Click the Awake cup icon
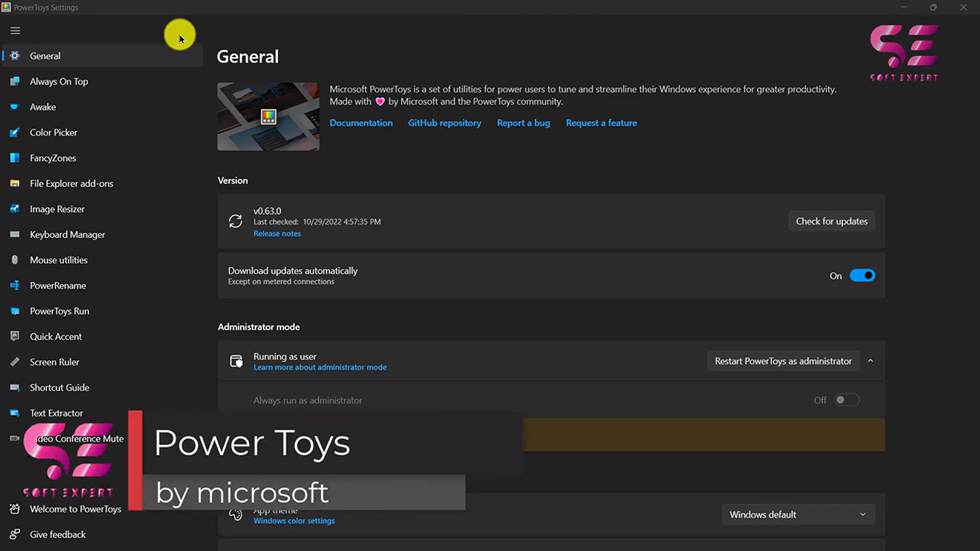The height and width of the screenshot is (551, 980). coord(15,107)
